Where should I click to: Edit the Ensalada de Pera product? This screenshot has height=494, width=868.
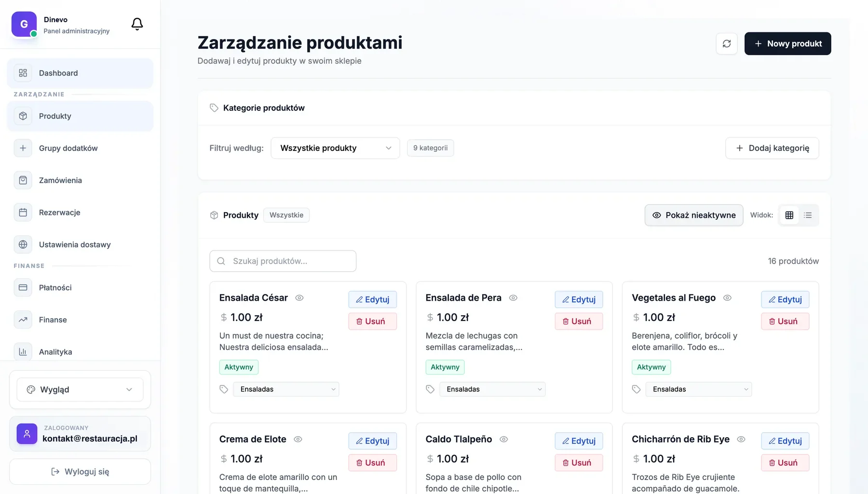tap(579, 300)
